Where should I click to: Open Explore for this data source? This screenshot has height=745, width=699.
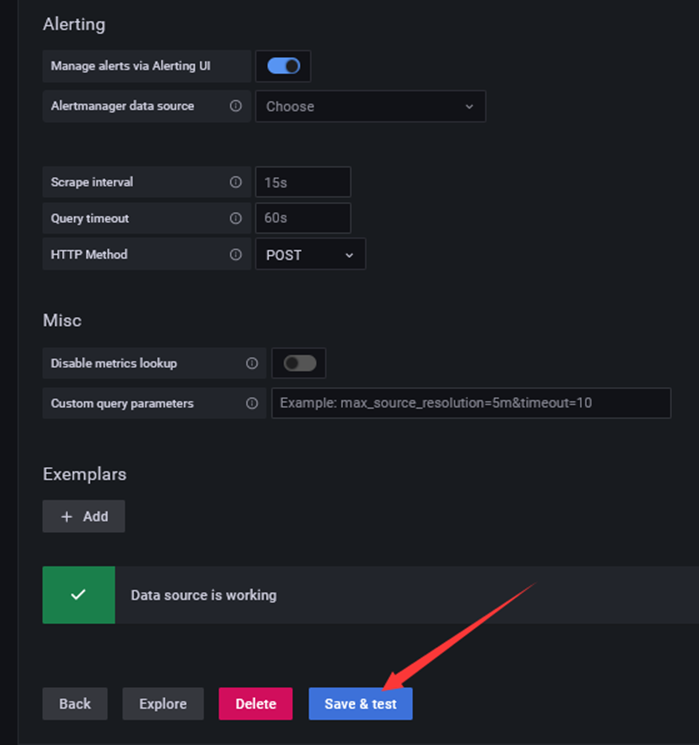163,704
